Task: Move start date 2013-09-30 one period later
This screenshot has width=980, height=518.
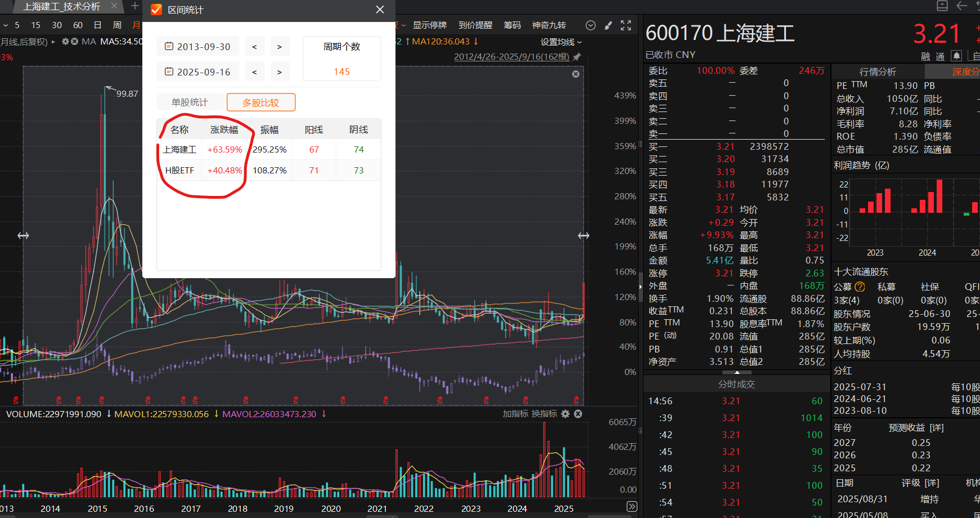Action: [x=280, y=46]
